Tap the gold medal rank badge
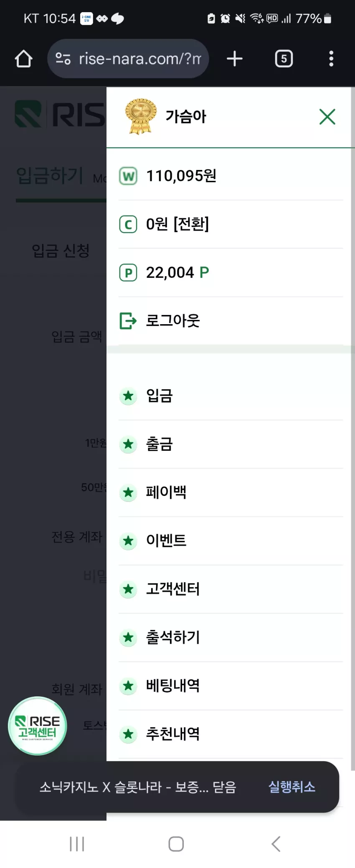This screenshot has width=355, height=868. pos(140,117)
